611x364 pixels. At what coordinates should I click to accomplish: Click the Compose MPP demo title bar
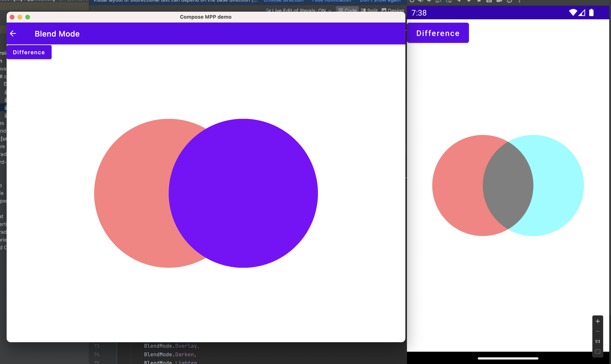(x=206, y=17)
